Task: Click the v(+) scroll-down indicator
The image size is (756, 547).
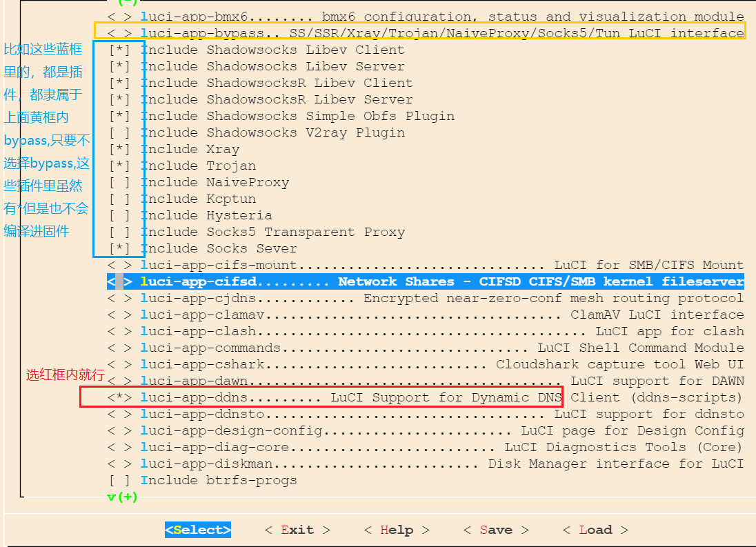Action: pos(123,497)
